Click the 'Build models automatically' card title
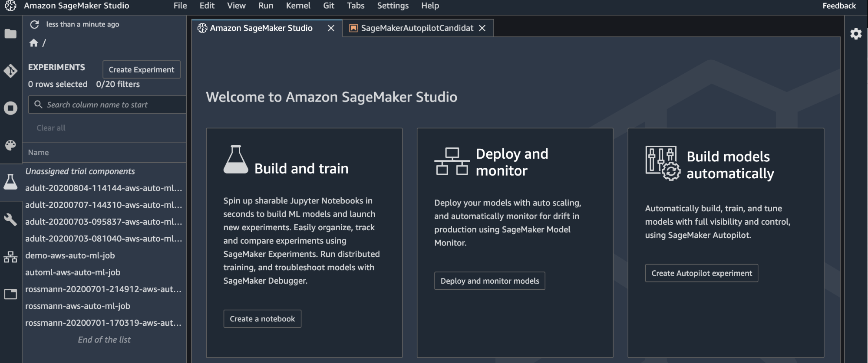This screenshot has height=363, width=868. pos(730,165)
